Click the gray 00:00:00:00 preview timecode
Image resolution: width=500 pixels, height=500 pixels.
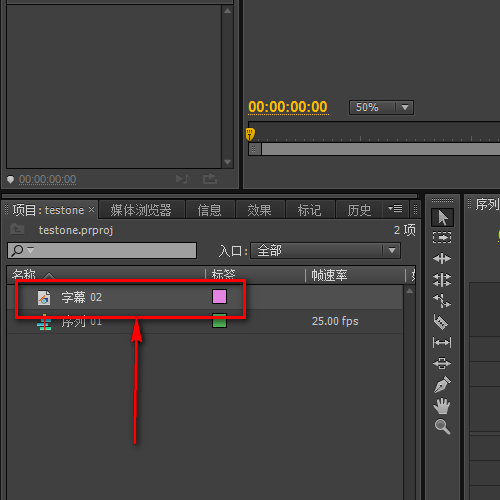point(47,179)
